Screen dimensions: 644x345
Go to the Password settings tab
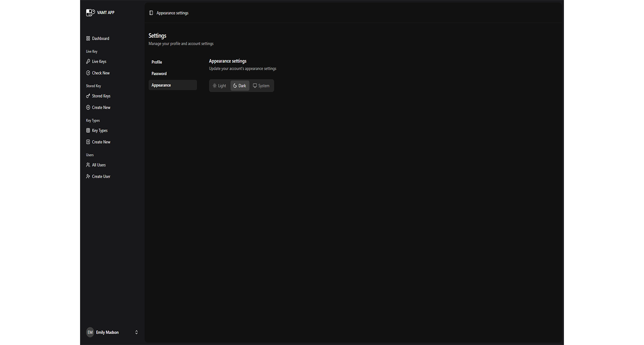click(159, 74)
